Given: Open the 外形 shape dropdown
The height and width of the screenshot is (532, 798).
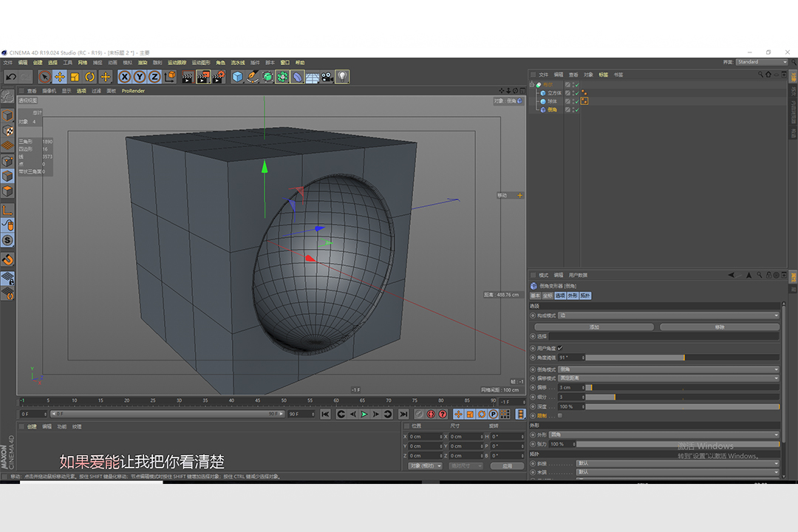Looking at the screenshot, I should [664, 434].
